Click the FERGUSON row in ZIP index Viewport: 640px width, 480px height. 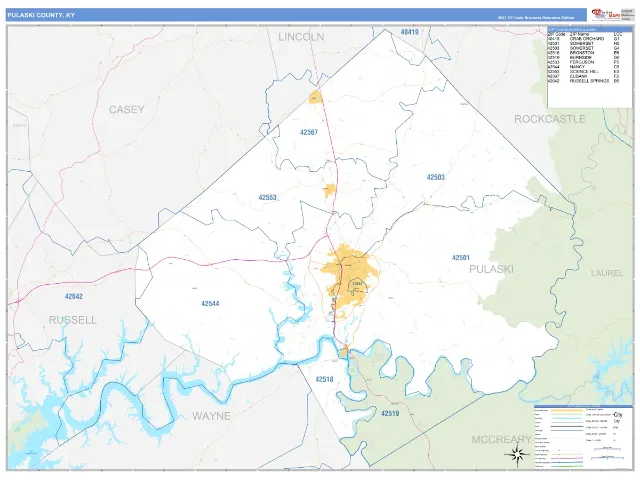pyautogui.click(x=584, y=62)
